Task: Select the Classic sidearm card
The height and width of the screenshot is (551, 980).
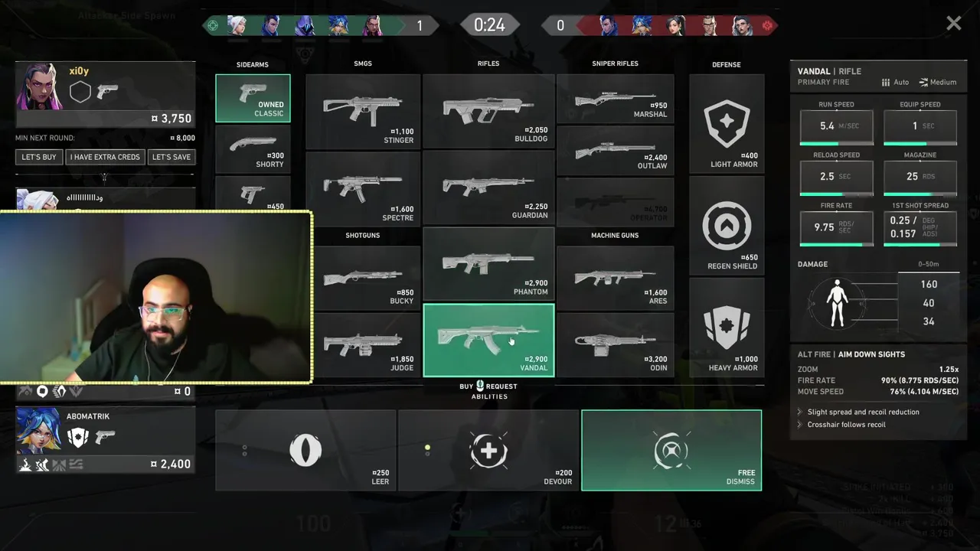Action: (253, 98)
